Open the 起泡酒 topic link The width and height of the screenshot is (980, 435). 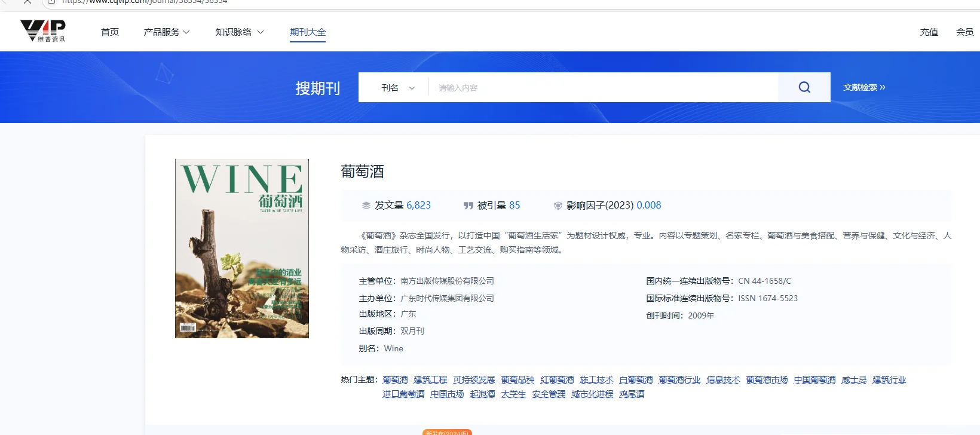[x=482, y=394]
